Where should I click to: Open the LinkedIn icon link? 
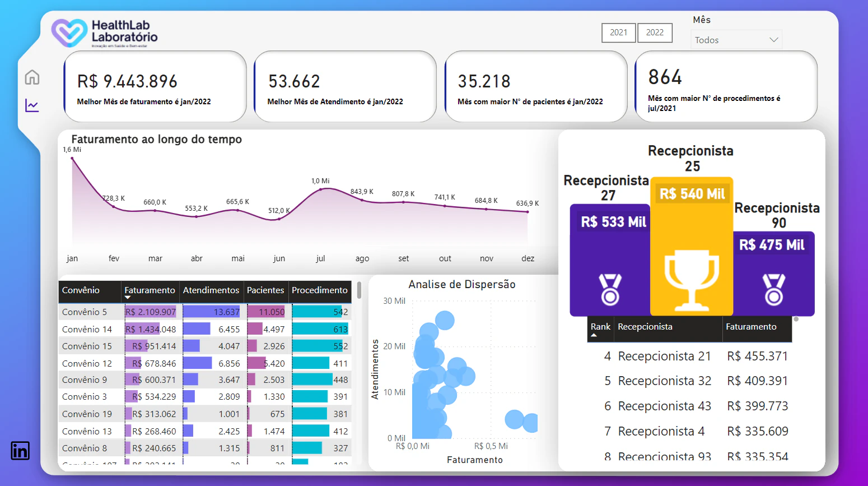pyautogui.click(x=20, y=451)
